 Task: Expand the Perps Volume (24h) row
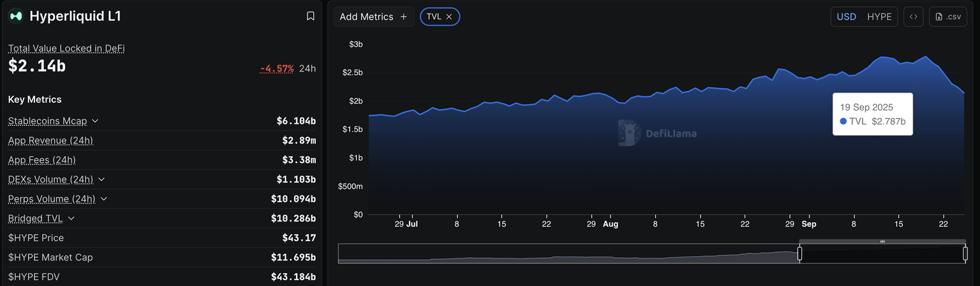click(104, 199)
